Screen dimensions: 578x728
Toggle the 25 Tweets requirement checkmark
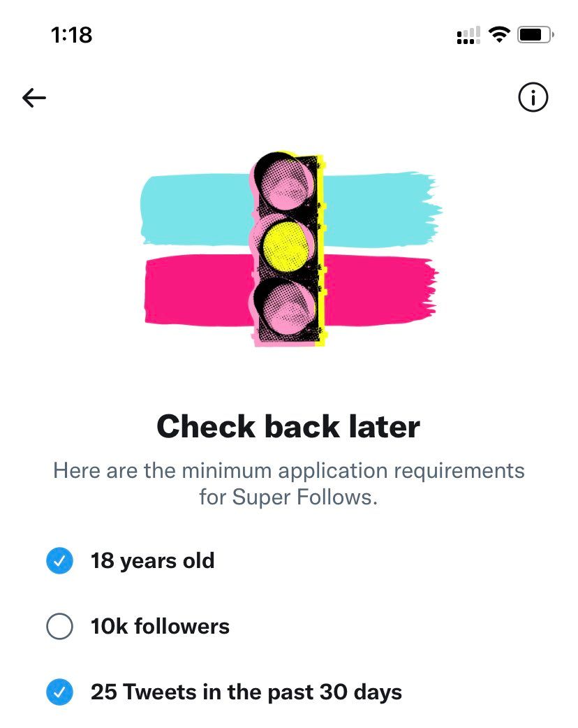[x=59, y=692]
